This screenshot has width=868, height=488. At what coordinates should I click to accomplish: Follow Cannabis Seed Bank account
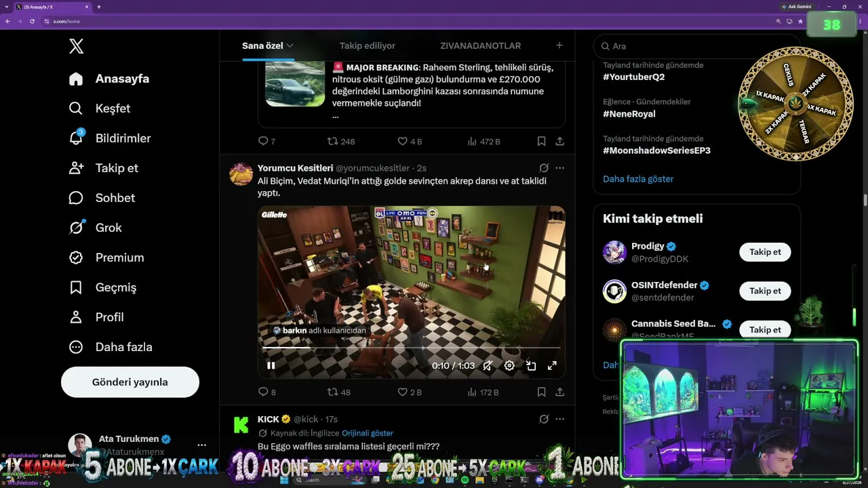(x=765, y=329)
